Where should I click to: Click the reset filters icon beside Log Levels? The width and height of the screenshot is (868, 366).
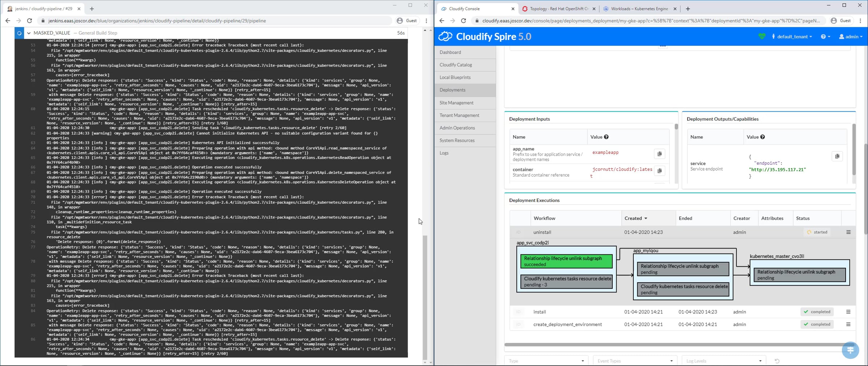pyautogui.click(x=777, y=361)
